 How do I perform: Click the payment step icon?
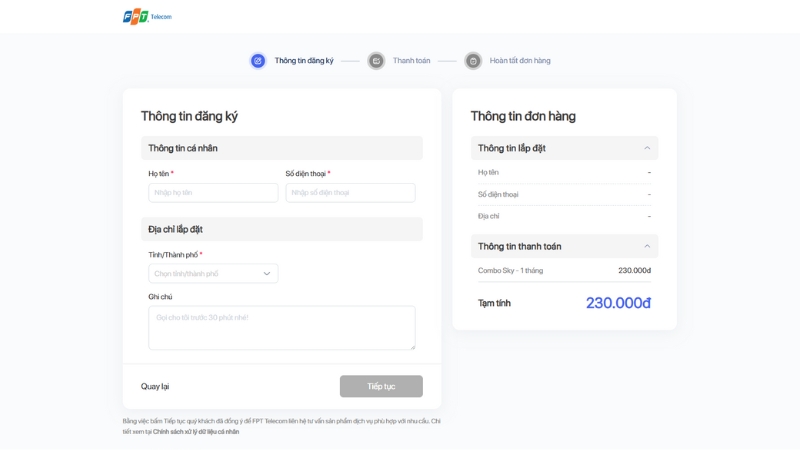pos(376,61)
